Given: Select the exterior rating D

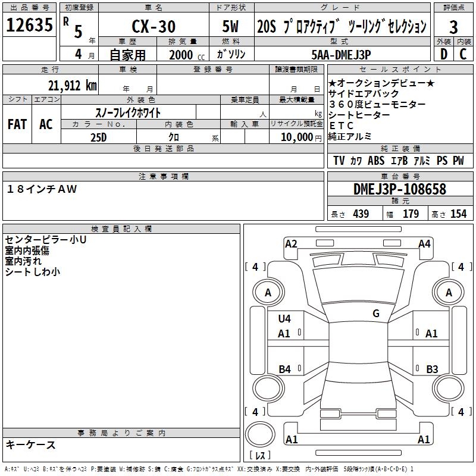Looking at the screenshot, I should tap(444, 54).
